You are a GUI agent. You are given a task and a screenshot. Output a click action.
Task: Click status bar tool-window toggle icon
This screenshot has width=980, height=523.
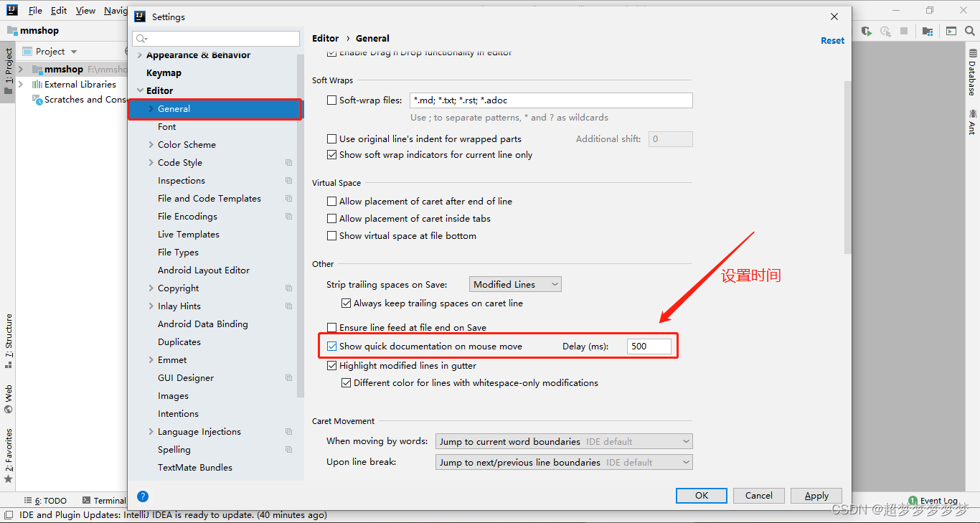(8, 514)
